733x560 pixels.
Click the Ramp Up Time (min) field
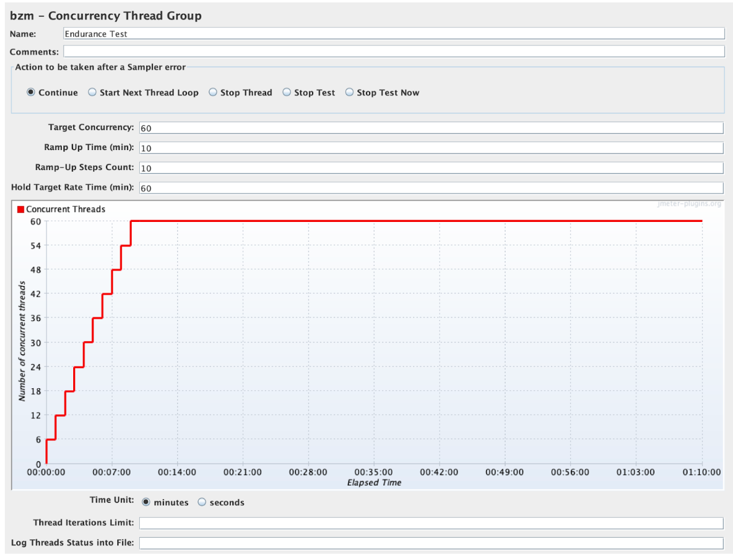coord(431,148)
